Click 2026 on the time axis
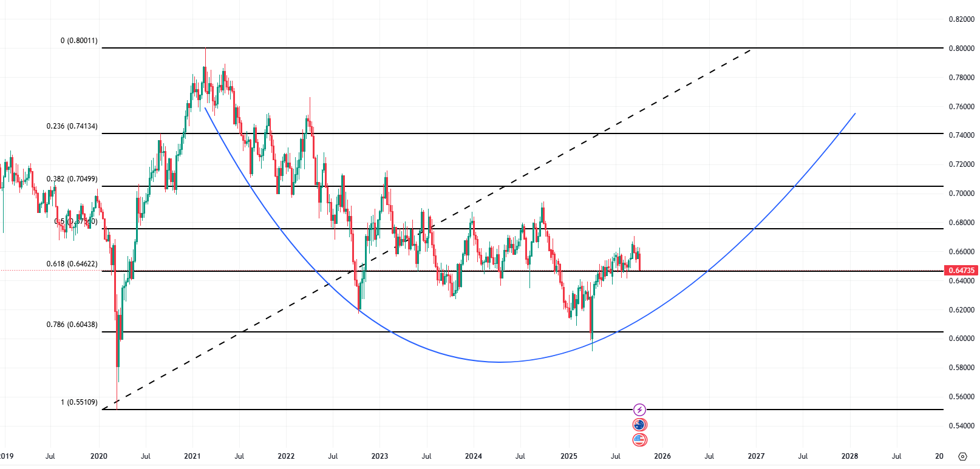Image resolution: width=980 pixels, height=469 pixels. 662,456
